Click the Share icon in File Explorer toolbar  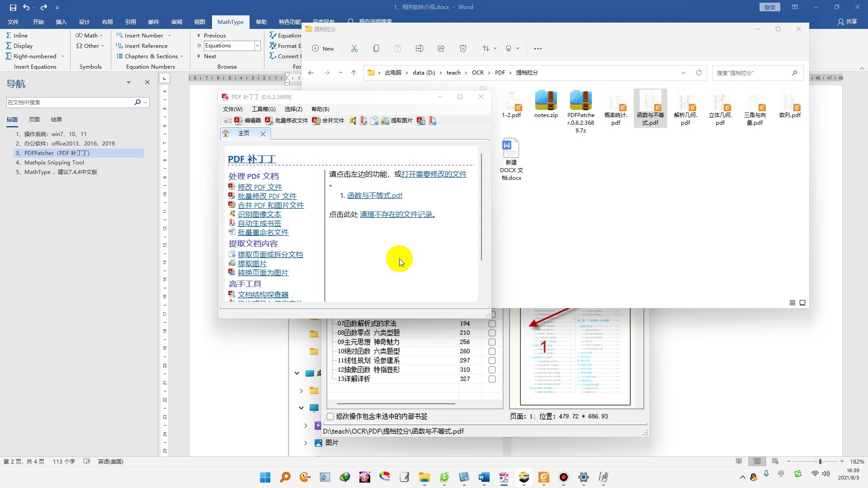click(x=441, y=48)
